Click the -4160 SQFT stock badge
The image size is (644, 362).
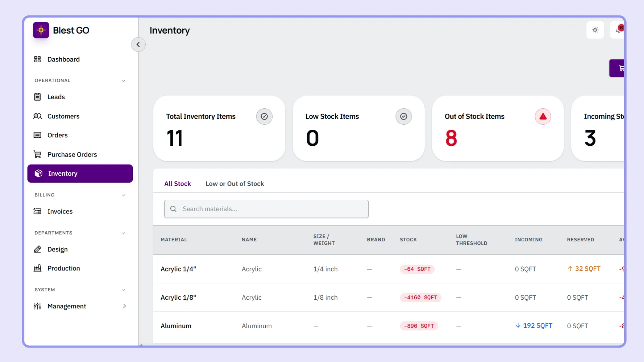pos(420,298)
